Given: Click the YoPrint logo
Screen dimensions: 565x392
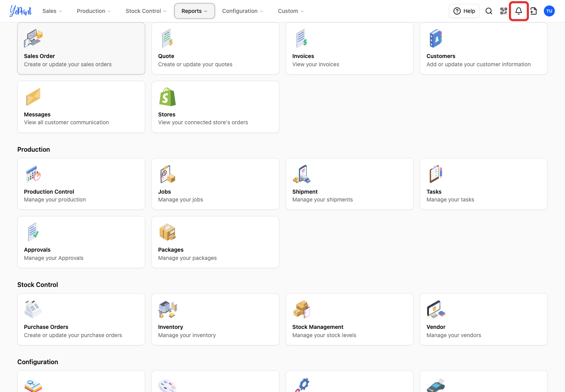Looking at the screenshot, I should (x=21, y=11).
